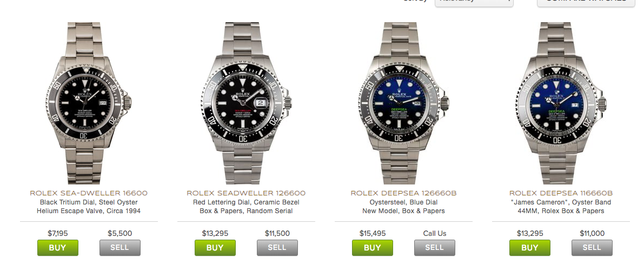Click the Oystersteel, Blue Dial description text
Viewport: 644px width, 264px height.
[403, 202]
